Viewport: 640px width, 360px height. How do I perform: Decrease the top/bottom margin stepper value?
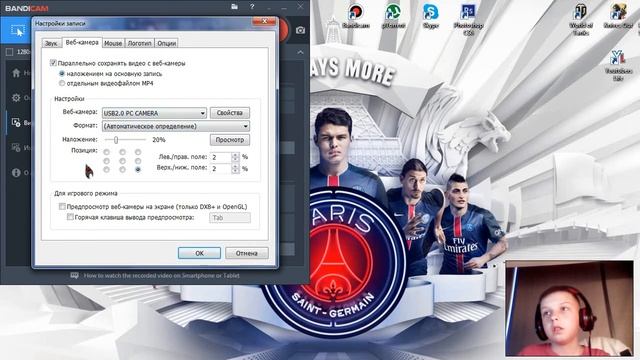tap(235, 171)
